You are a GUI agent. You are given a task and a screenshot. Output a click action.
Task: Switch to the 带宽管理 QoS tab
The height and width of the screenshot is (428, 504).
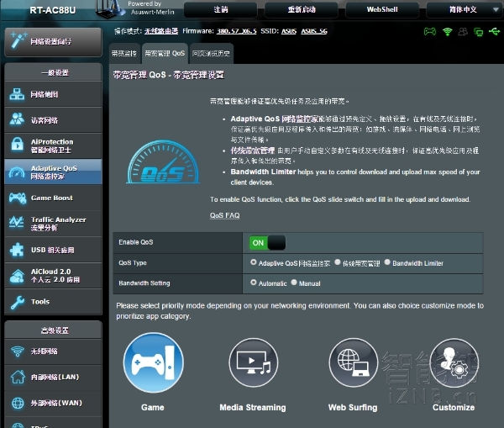(x=165, y=53)
